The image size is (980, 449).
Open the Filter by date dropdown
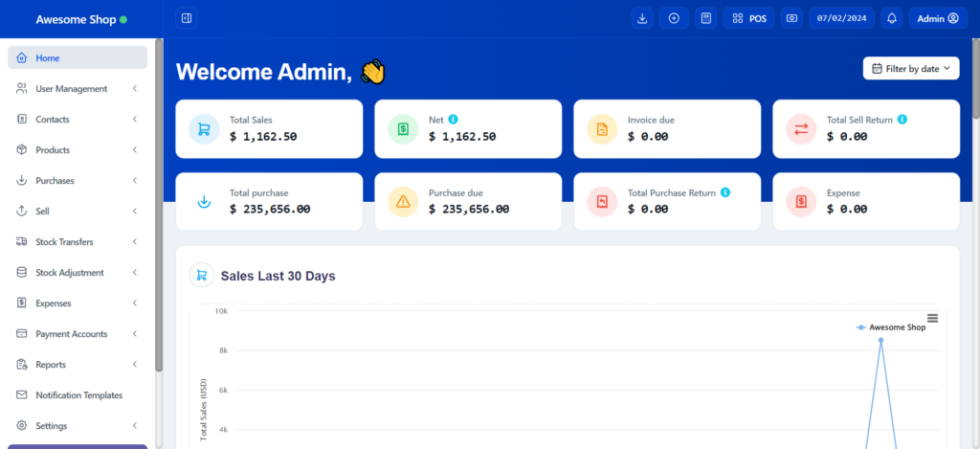[911, 68]
